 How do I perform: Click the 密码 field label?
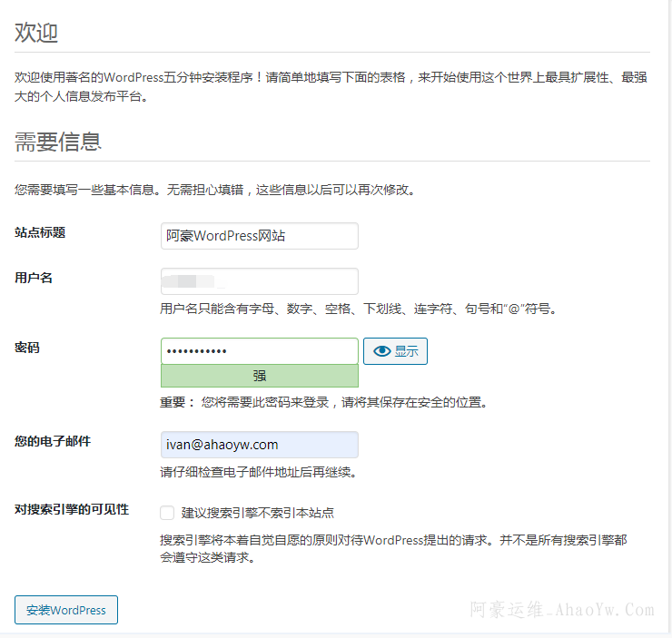point(27,348)
